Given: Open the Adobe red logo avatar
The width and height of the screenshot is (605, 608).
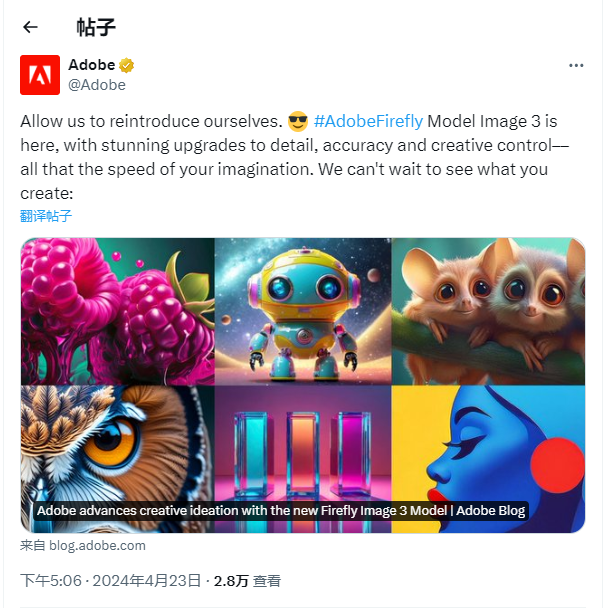Looking at the screenshot, I should click(40, 75).
